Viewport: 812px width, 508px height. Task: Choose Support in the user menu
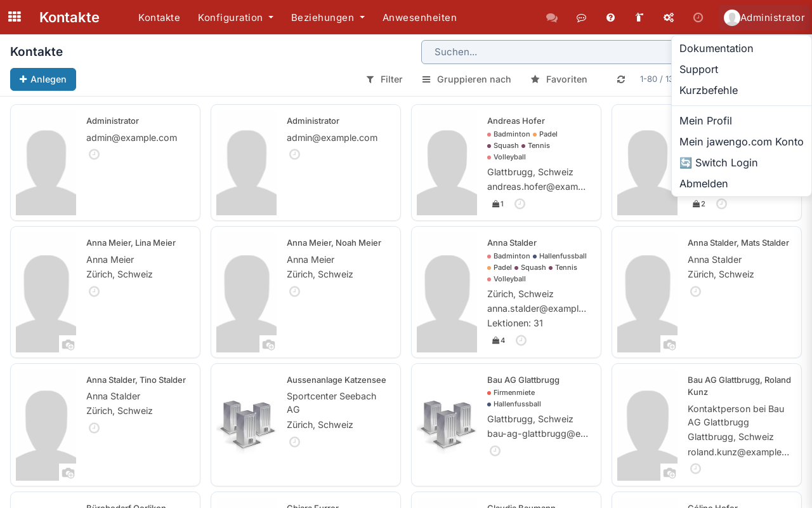click(742, 69)
